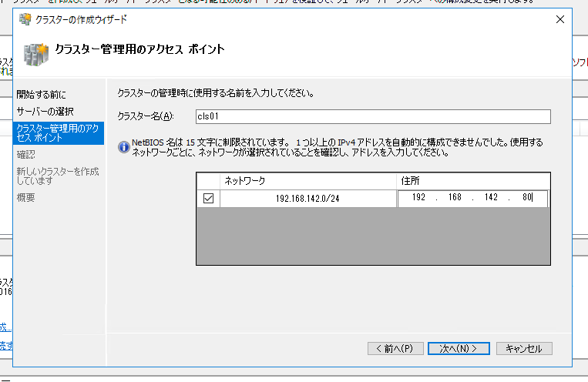Screen dimensions: 588x382
Task: Click the 192.168.142.0/24 network cell
Action: (308, 199)
